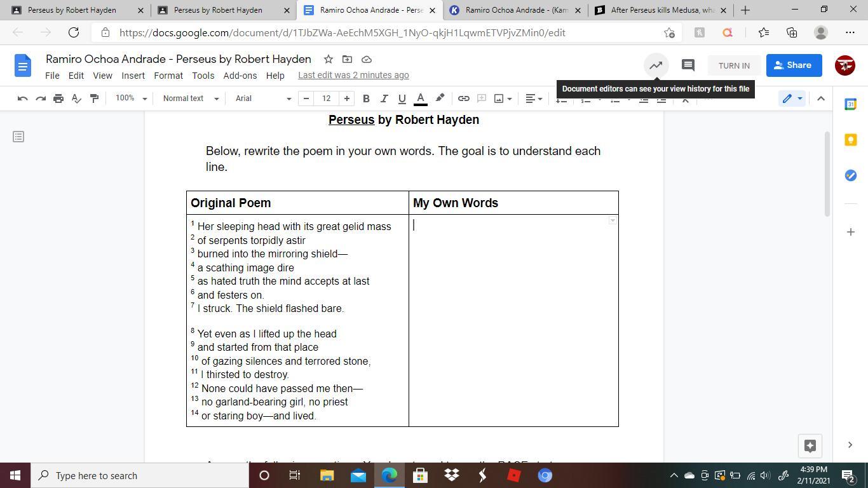The height and width of the screenshot is (488, 868).
Task: Toggle underline formatting
Action: [x=402, y=98]
